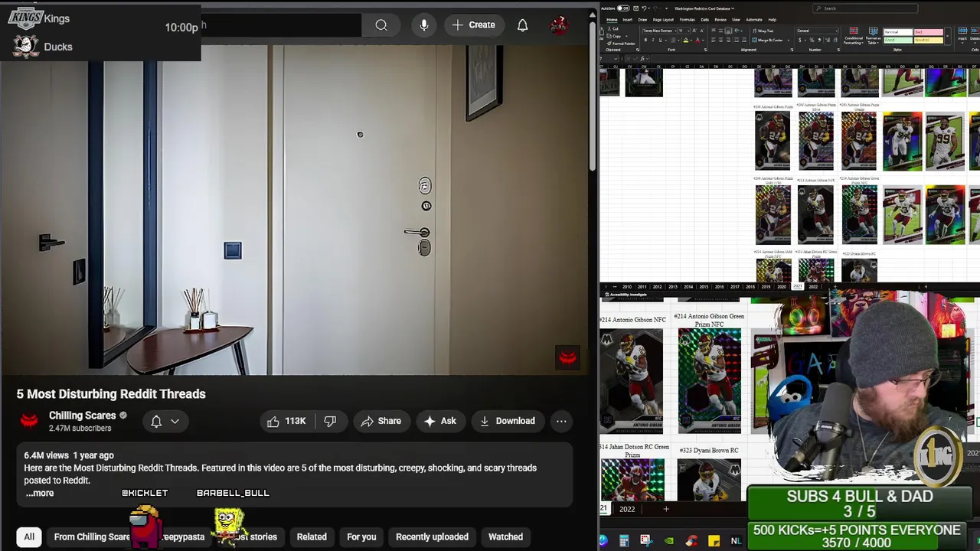Image resolution: width=980 pixels, height=551 pixels.
Task: Click Undo in Excel quick access toolbar
Action: [644, 8]
